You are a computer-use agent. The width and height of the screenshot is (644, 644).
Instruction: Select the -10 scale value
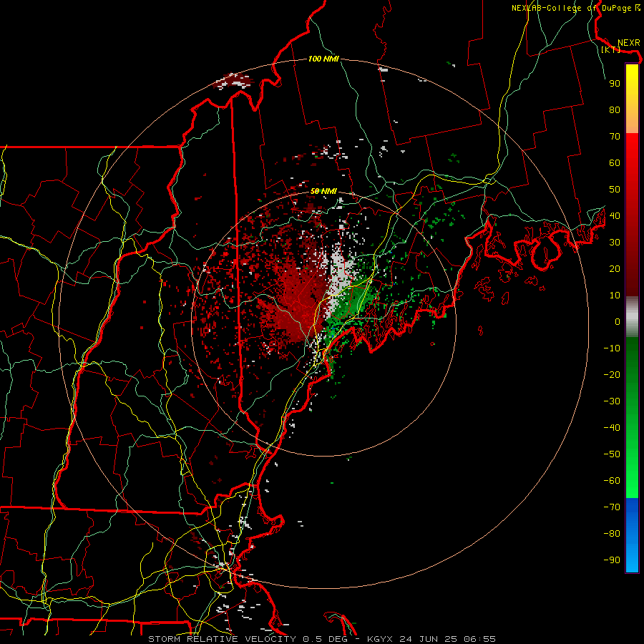point(612,348)
